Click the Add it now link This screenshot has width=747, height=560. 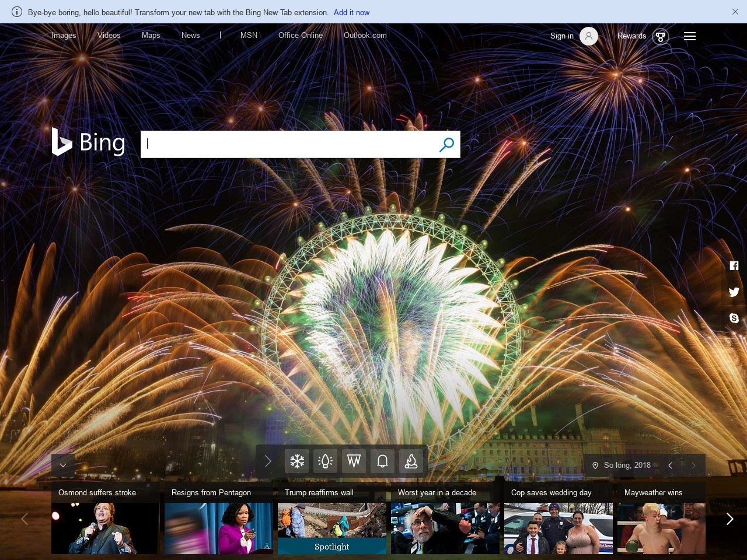tap(351, 12)
